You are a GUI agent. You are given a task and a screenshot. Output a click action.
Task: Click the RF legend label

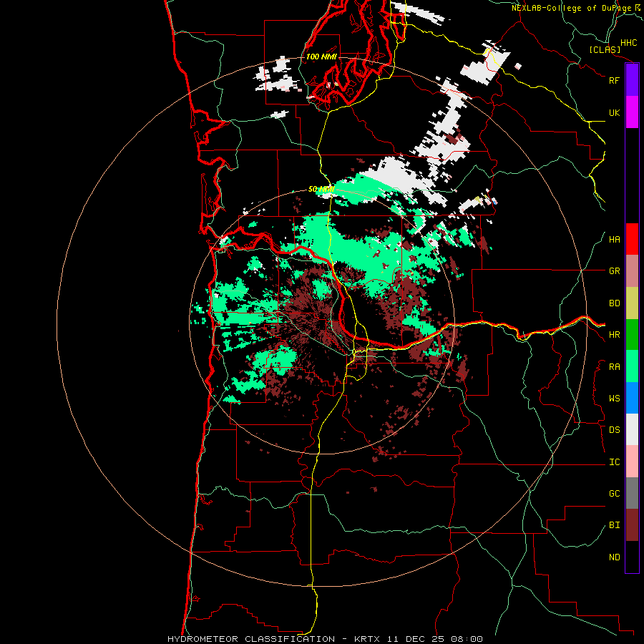tap(614, 80)
